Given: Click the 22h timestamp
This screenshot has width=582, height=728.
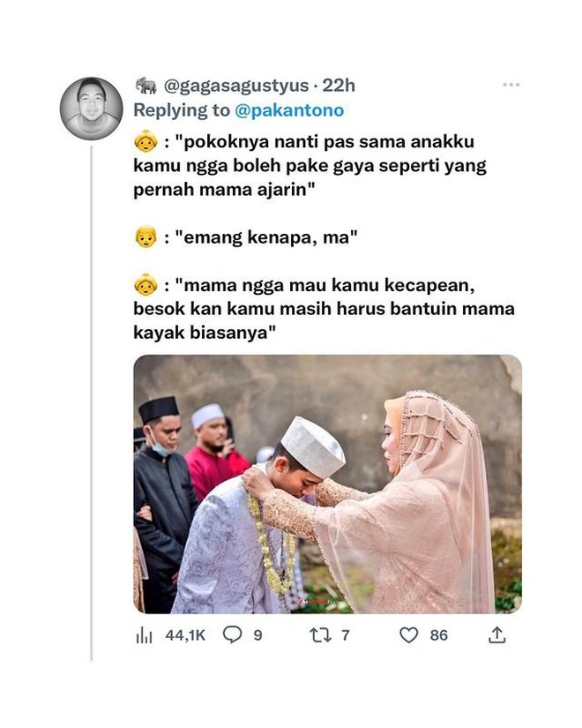Looking at the screenshot, I should pyautogui.click(x=339, y=86).
